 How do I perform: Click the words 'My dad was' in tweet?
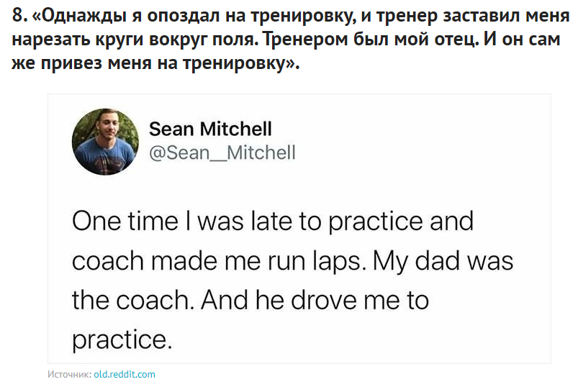(x=443, y=261)
